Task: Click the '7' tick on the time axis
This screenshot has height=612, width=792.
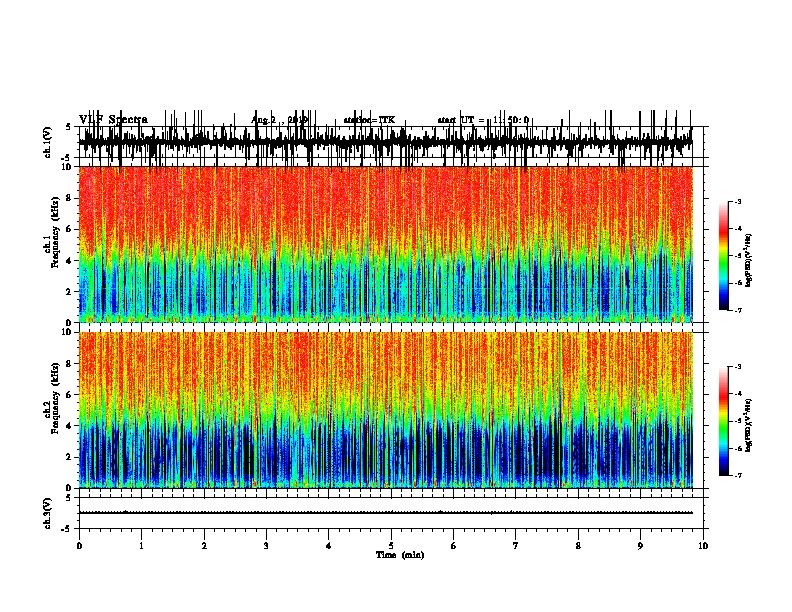Action: [x=516, y=546]
